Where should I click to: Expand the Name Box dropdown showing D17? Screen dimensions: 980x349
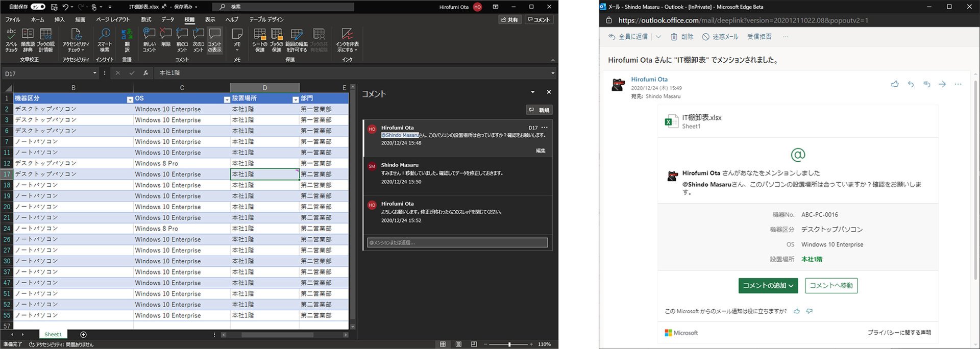pyautogui.click(x=94, y=73)
